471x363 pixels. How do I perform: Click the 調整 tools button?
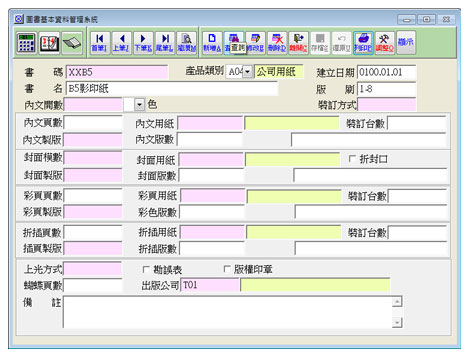click(385, 43)
